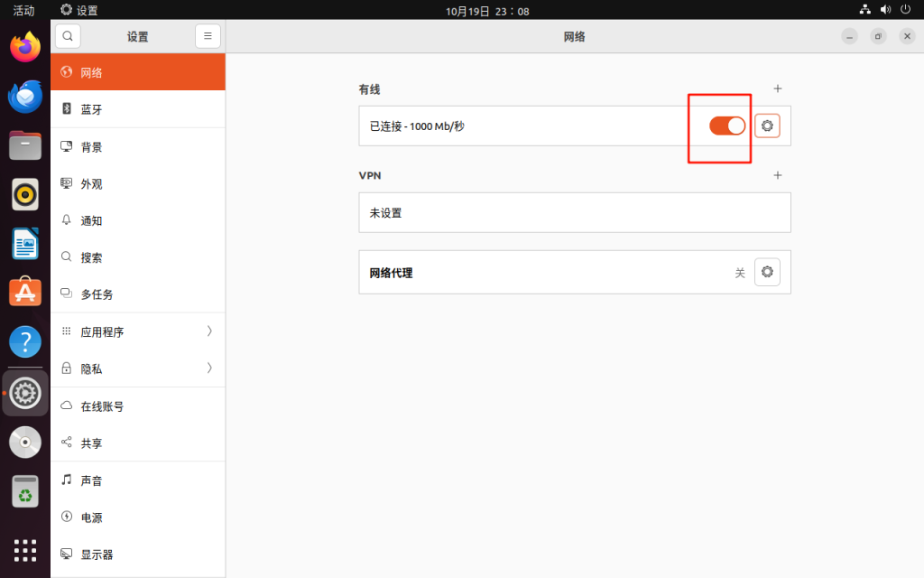Click the search icon in Settings
The width and height of the screenshot is (924, 578).
click(69, 36)
